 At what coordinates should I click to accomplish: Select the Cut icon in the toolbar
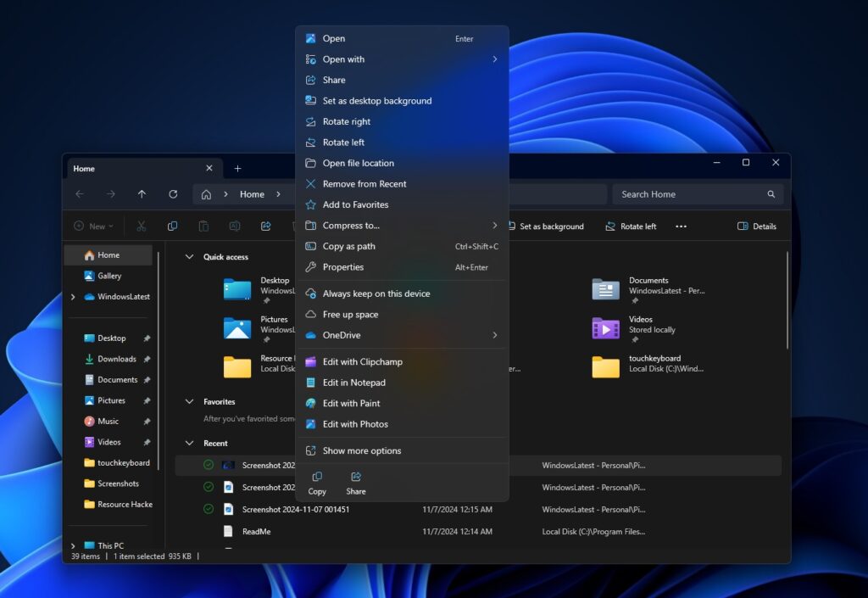[141, 226]
